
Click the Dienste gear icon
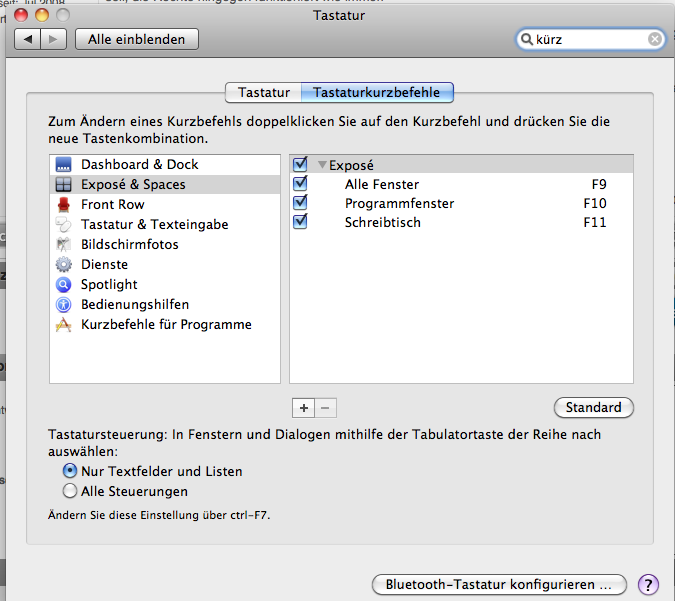click(64, 265)
